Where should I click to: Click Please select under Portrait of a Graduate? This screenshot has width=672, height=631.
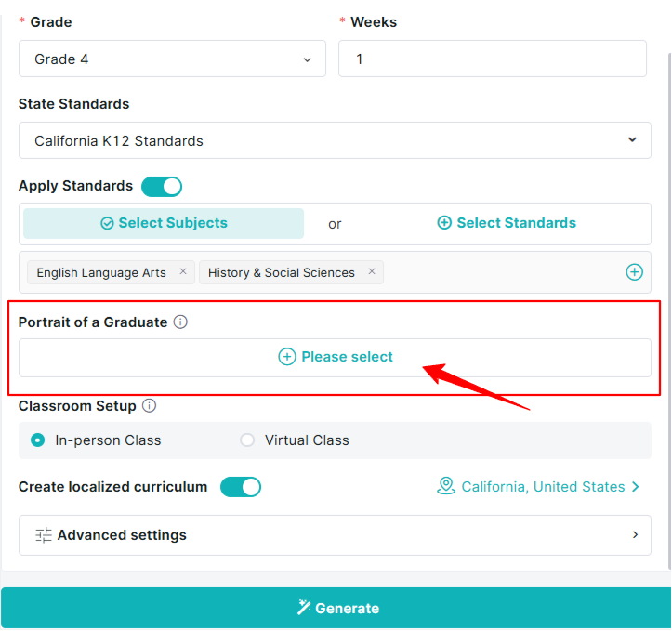click(336, 358)
